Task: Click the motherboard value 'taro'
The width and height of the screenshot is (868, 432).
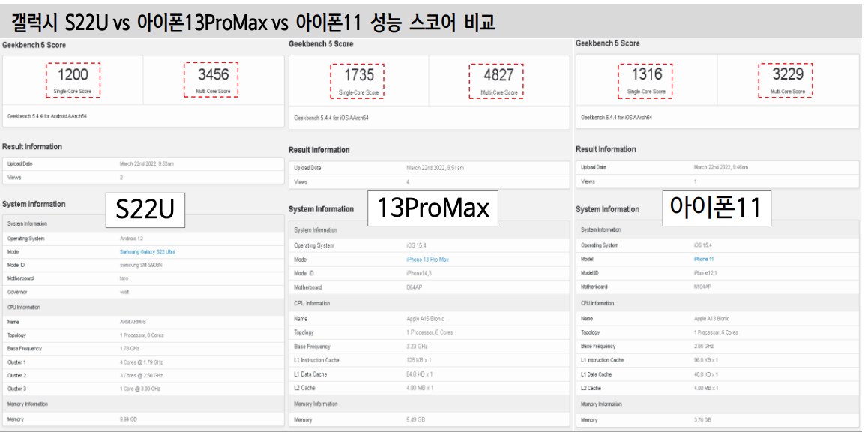Action: pyautogui.click(x=124, y=278)
